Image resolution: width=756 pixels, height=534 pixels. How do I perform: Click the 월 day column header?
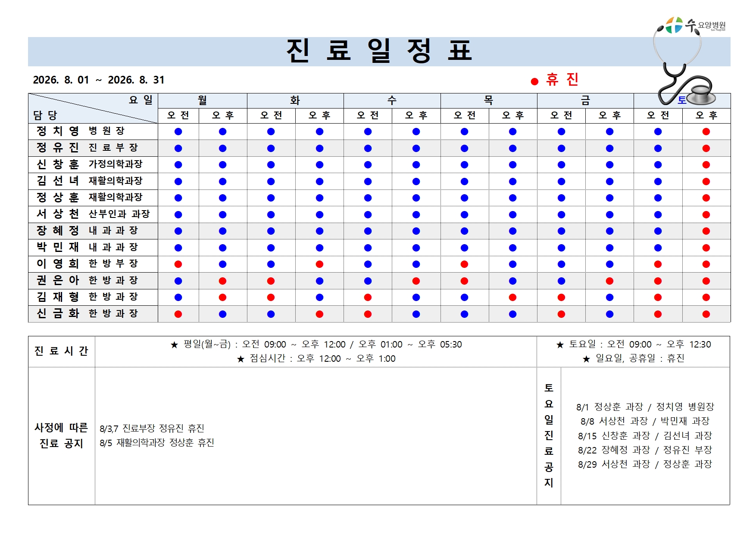203,100
